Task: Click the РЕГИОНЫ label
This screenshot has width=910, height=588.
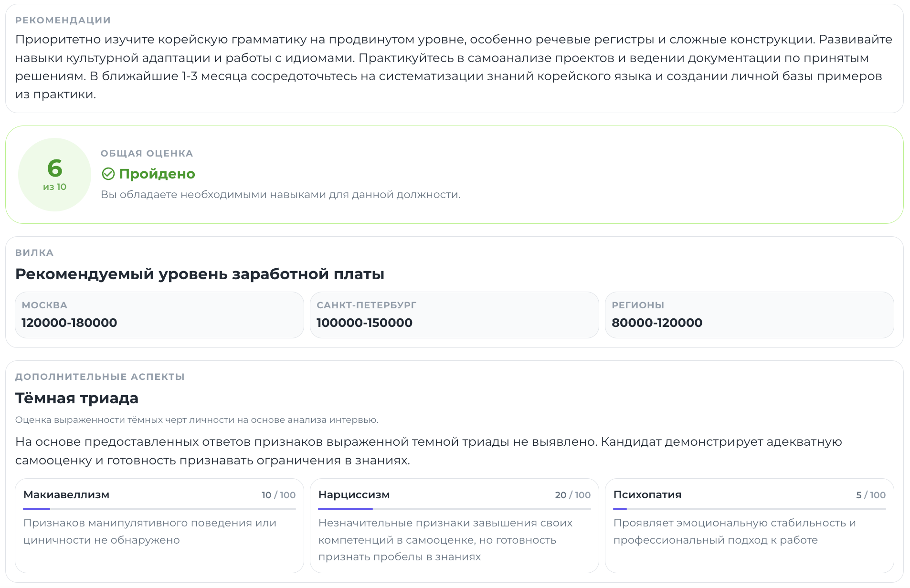Action: pos(638,305)
